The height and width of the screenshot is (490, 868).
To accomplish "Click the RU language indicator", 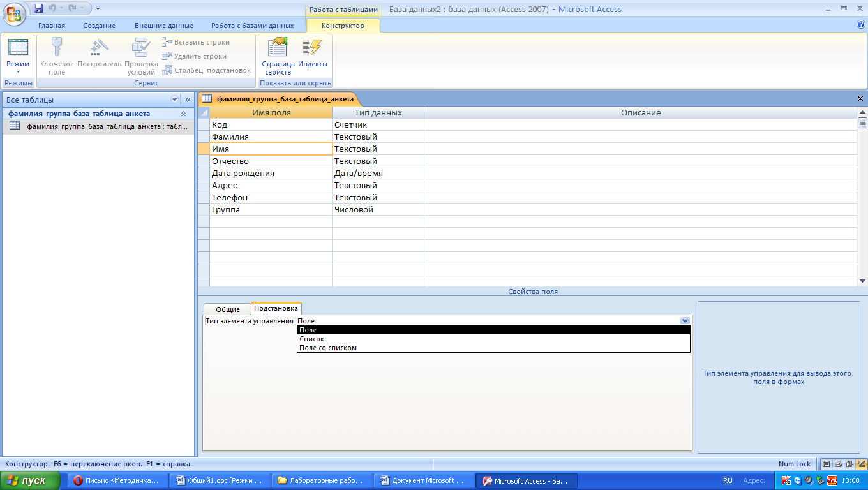I will (728, 481).
